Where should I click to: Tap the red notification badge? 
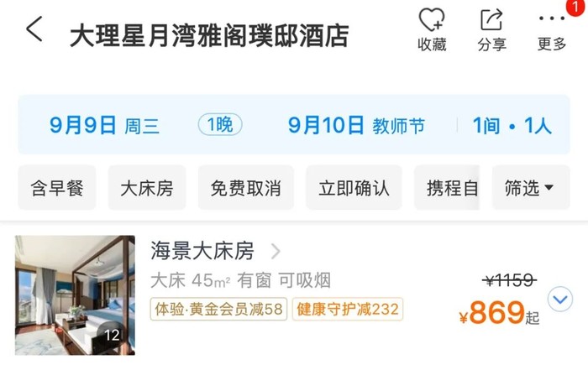tap(576, 7)
